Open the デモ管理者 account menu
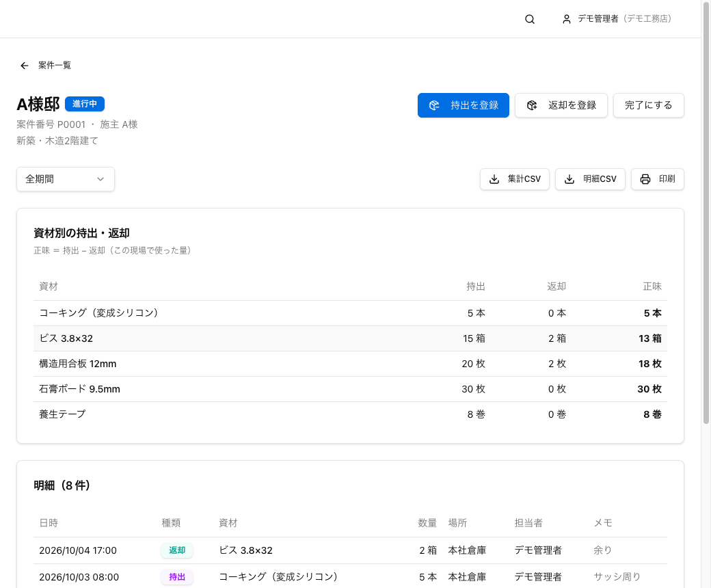Viewport: 711px width, 588px height. [x=617, y=19]
